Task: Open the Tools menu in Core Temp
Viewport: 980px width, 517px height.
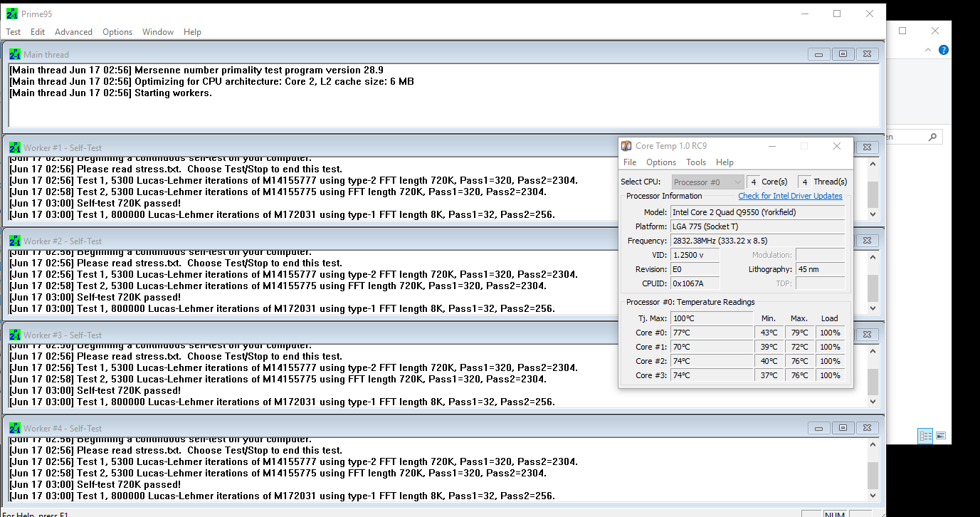Action: tap(696, 162)
